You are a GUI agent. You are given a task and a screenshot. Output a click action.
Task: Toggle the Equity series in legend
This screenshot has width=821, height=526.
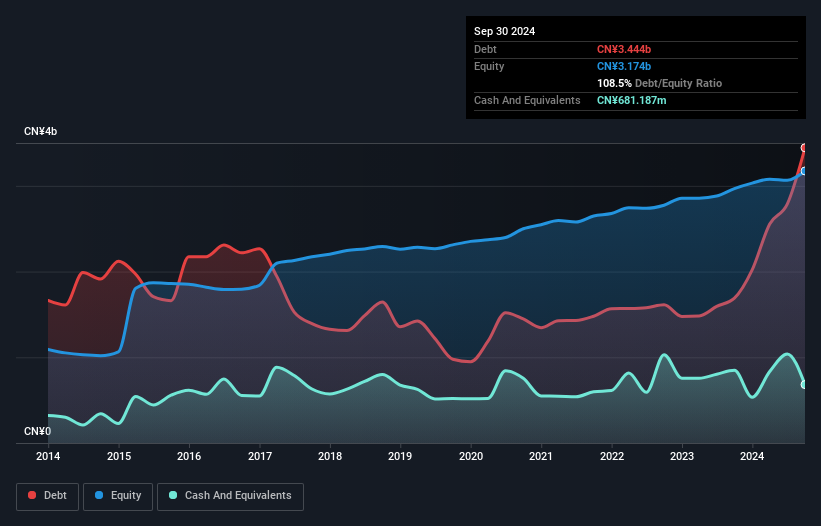tap(118, 496)
